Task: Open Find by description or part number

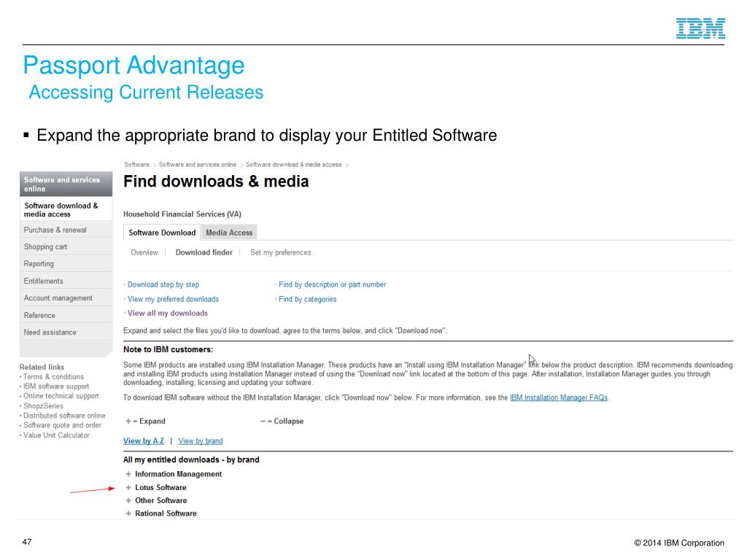Action: (332, 284)
